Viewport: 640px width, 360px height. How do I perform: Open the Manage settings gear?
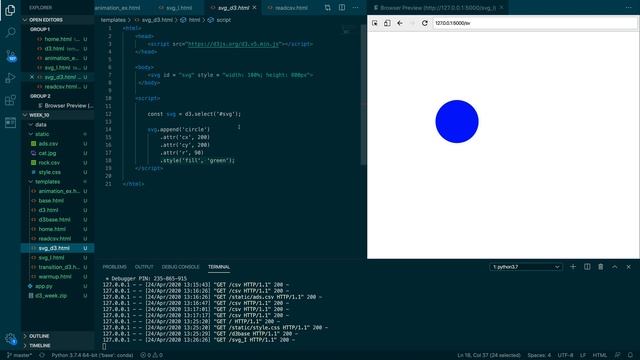10,338
